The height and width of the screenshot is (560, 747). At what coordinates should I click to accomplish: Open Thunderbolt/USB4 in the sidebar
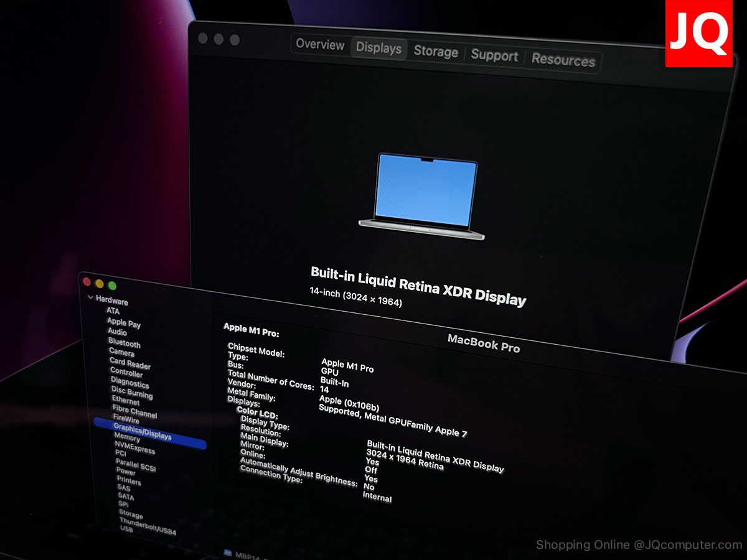(148, 526)
